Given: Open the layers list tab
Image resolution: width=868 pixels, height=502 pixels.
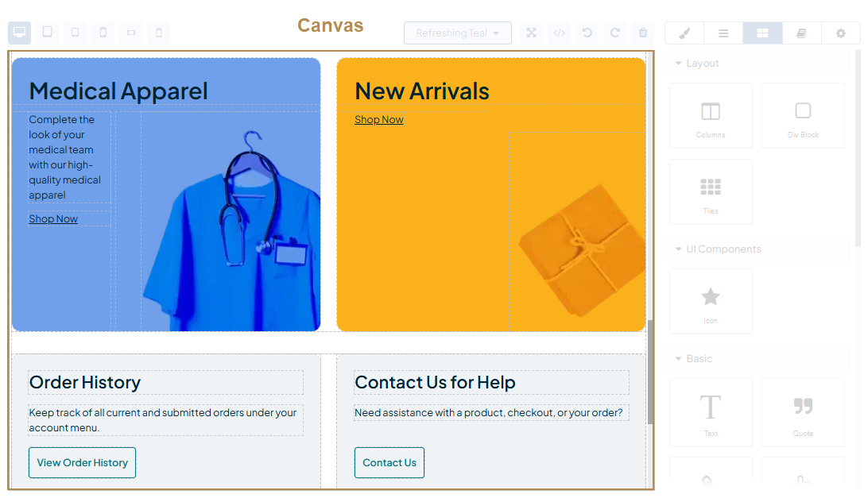Looking at the screenshot, I should (x=723, y=33).
